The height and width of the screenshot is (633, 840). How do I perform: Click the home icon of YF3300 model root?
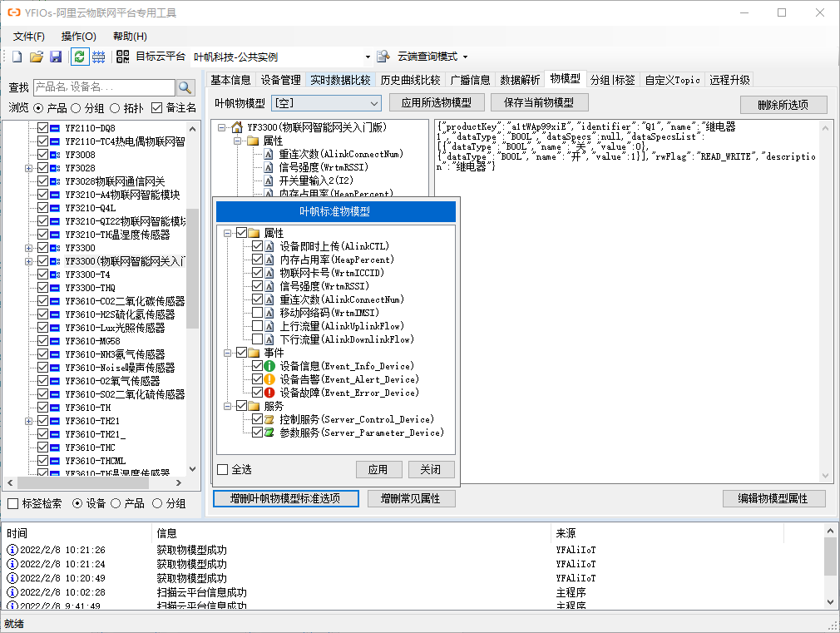click(x=237, y=127)
